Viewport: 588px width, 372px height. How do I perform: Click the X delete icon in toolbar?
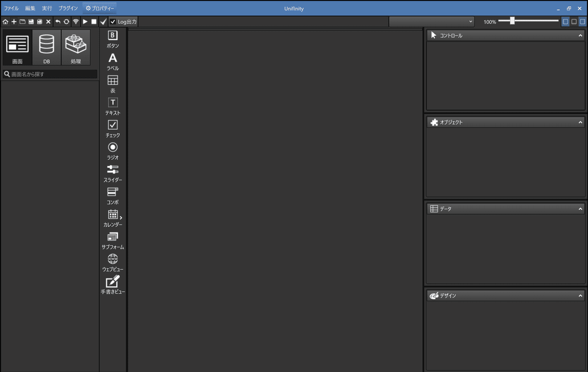pyautogui.click(x=49, y=22)
